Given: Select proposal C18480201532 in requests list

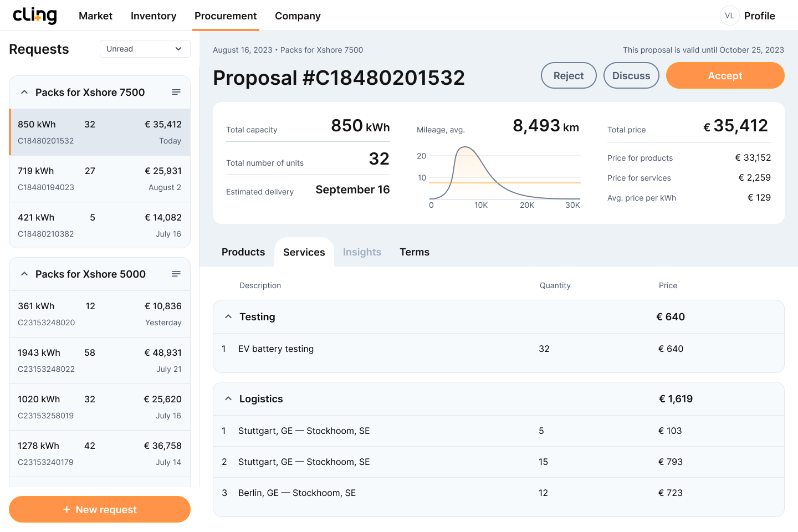Looking at the screenshot, I should pos(100,132).
